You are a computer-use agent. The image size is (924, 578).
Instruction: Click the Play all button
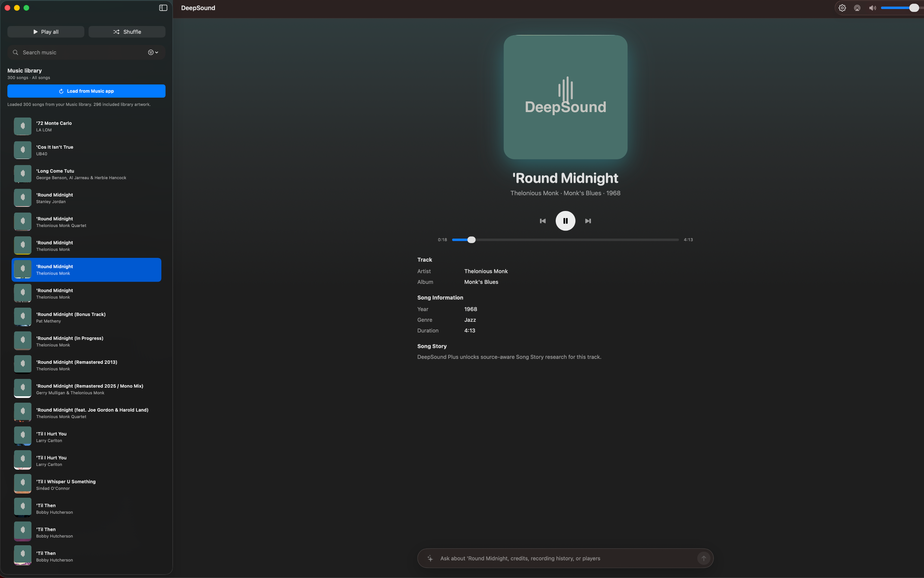click(x=46, y=32)
